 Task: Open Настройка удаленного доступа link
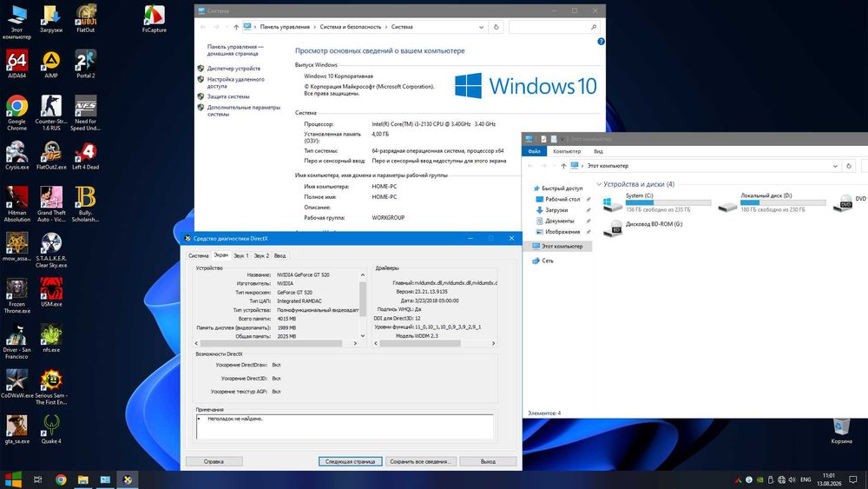[x=236, y=83]
